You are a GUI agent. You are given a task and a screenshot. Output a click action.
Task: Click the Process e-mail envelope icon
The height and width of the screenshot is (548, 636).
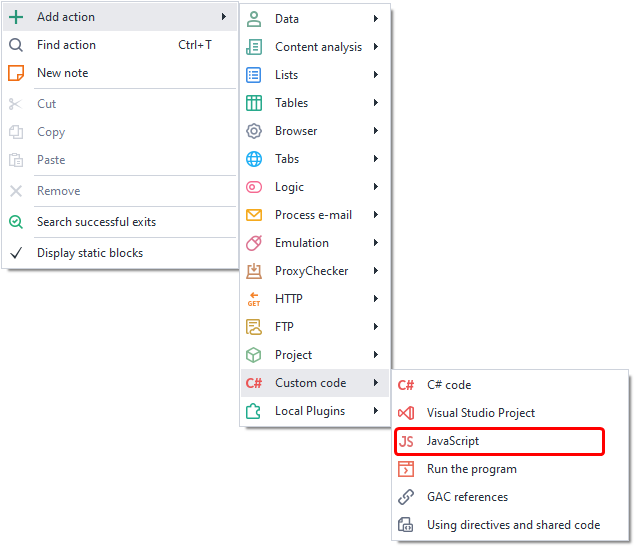click(254, 215)
